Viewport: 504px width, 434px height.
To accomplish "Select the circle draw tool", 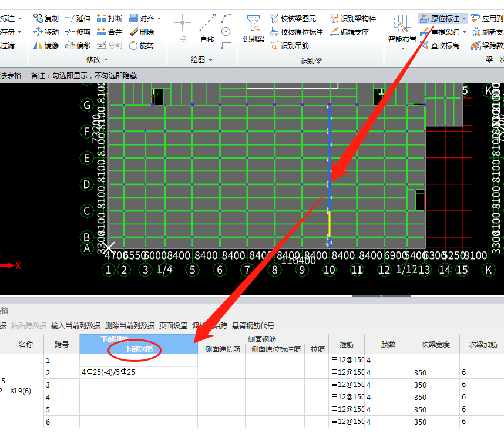I will pyautogui.click(x=226, y=32).
